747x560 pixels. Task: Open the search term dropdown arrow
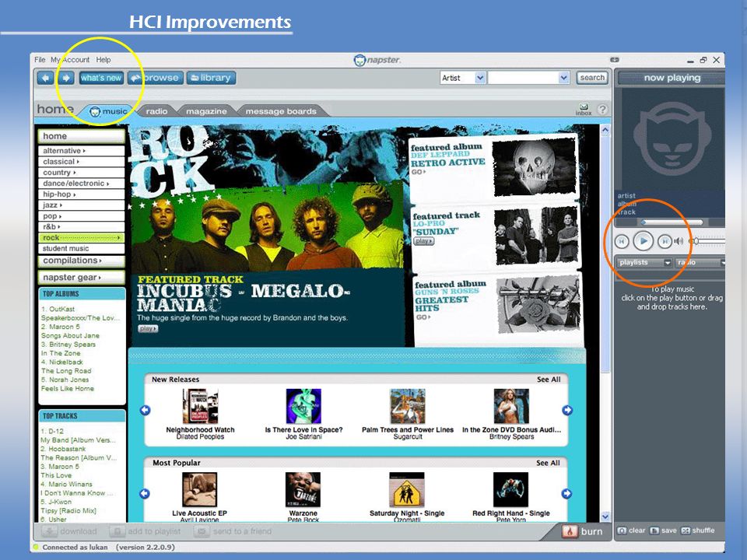point(563,78)
